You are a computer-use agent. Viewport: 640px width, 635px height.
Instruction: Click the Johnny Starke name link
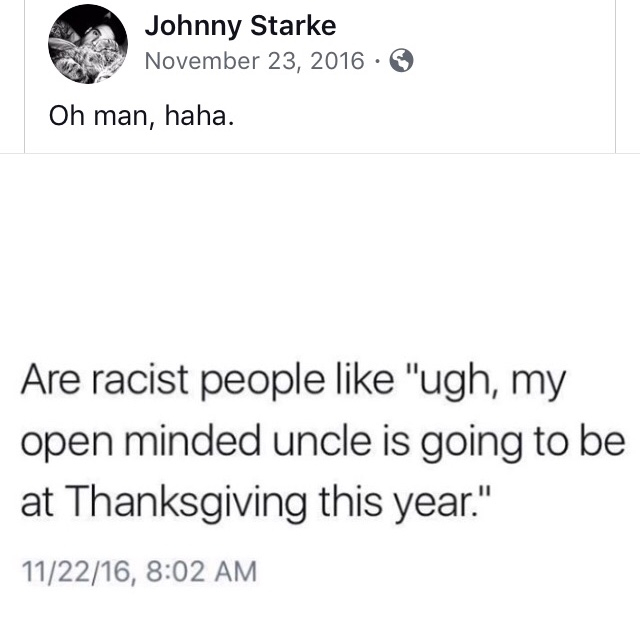(240, 27)
